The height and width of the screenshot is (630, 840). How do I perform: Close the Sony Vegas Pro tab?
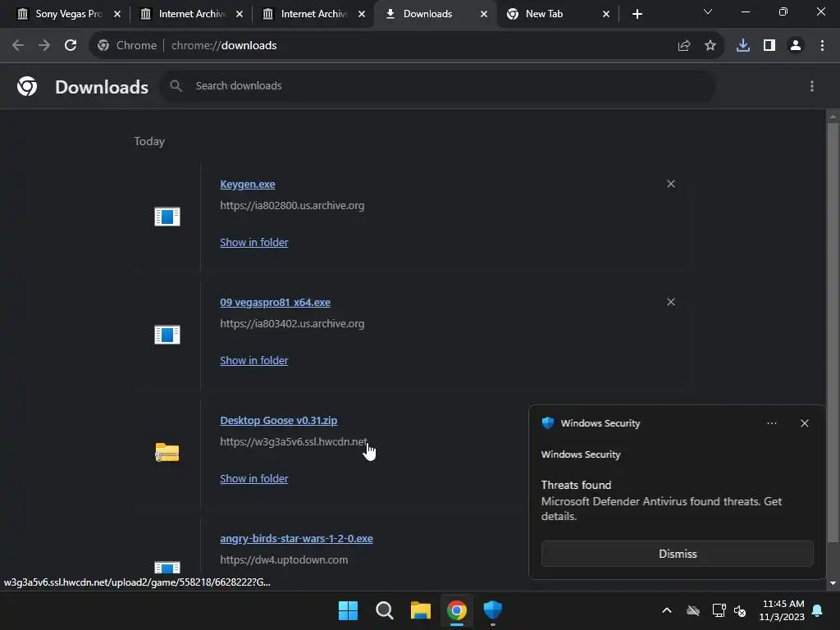[x=117, y=15]
